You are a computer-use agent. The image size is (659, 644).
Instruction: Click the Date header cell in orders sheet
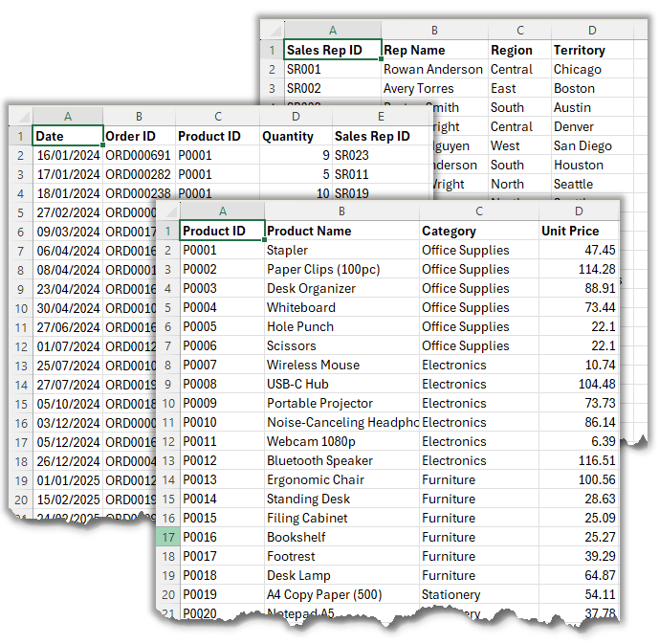point(68,136)
